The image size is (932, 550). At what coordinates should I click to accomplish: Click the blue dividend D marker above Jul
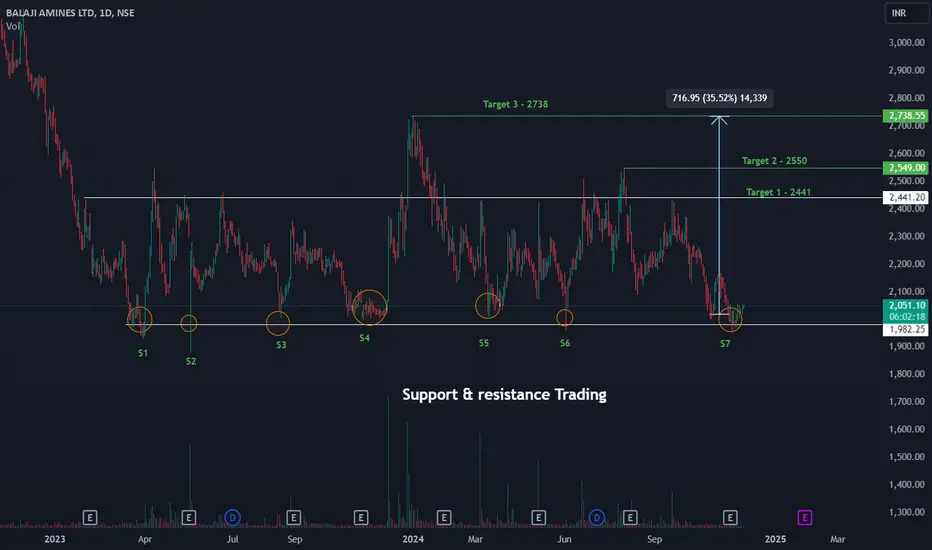(x=232, y=518)
